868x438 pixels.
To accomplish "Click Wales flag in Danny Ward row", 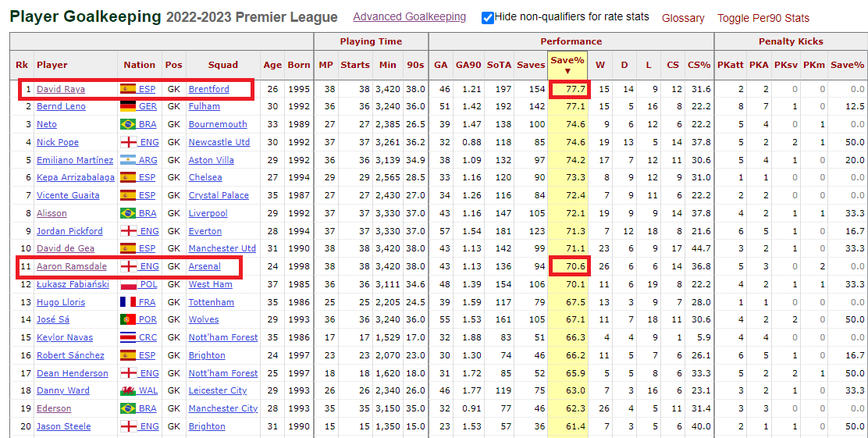I will pos(128,390).
